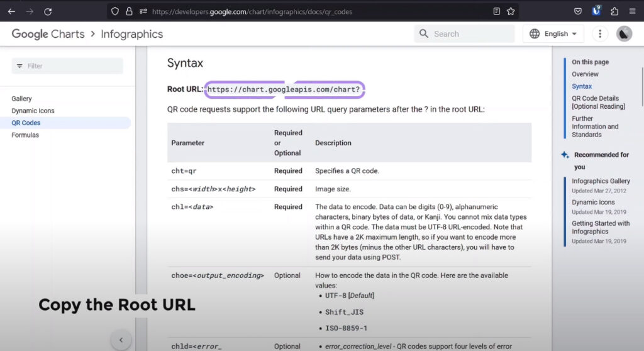The height and width of the screenshot is (351, 644).
Task: Open Getting Started with Infographics link
Action: [601, 227]
